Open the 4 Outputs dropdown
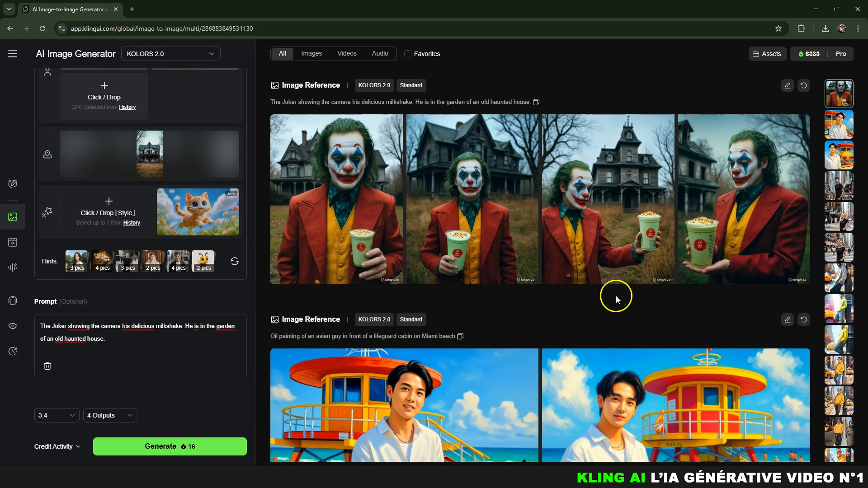This screenshot has width=868, height=488. pyautogui.click(x=110, y=415)
